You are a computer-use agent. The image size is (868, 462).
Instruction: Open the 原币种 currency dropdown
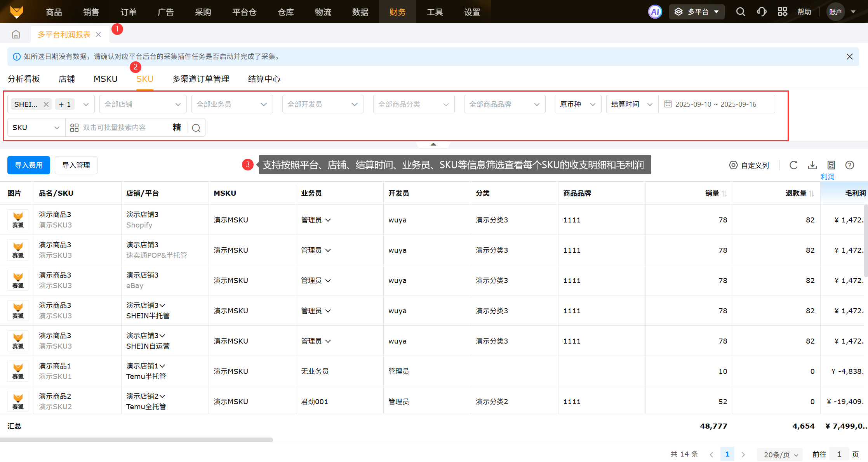click(578, 104)
